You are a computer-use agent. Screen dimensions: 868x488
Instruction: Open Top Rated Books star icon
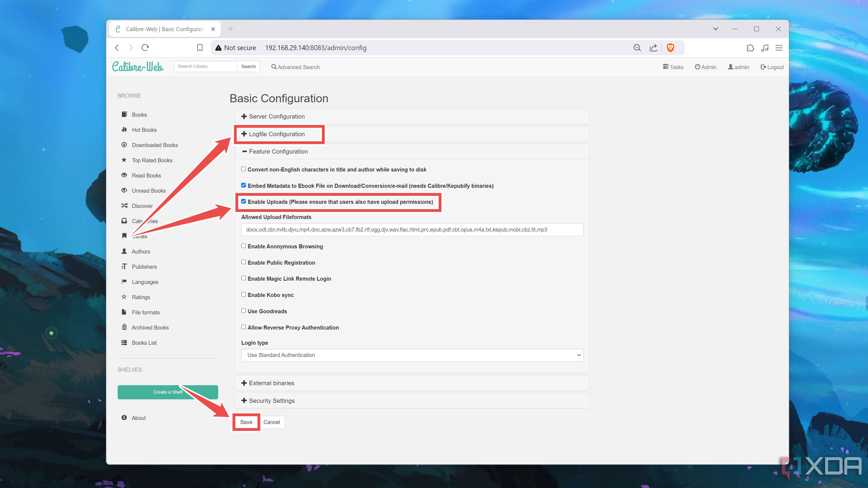pos(124,160)
